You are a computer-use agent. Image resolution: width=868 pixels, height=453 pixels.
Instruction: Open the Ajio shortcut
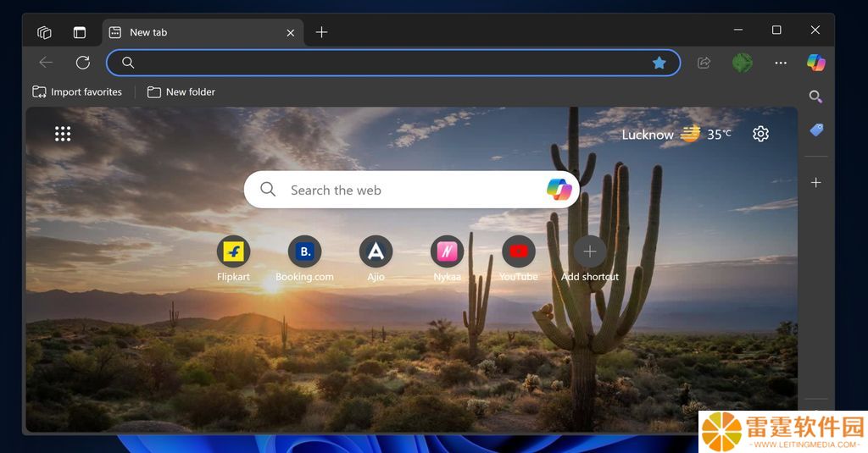pos(376,258)
